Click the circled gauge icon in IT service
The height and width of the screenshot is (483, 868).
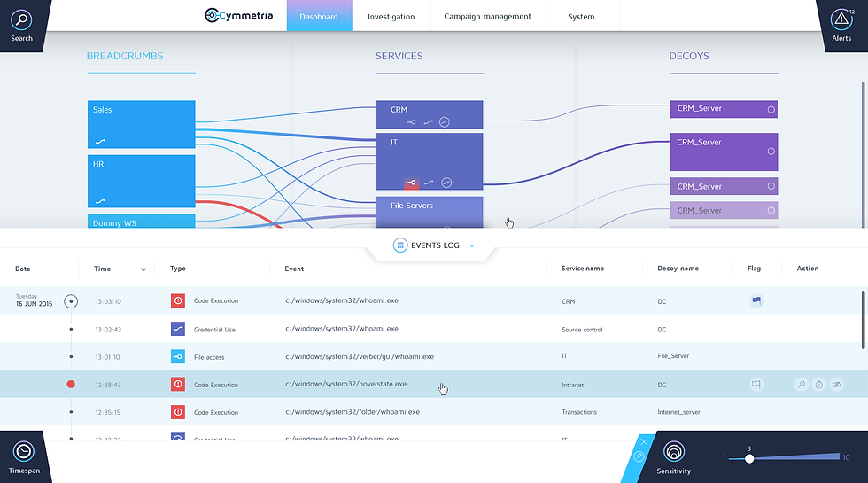click(x=446, y=183)
